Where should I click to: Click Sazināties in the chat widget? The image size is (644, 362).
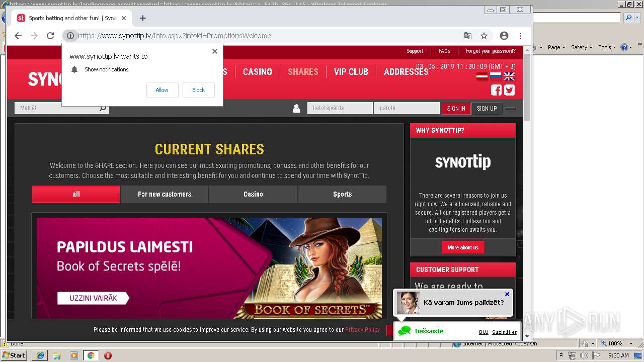(x=505, y=332)
